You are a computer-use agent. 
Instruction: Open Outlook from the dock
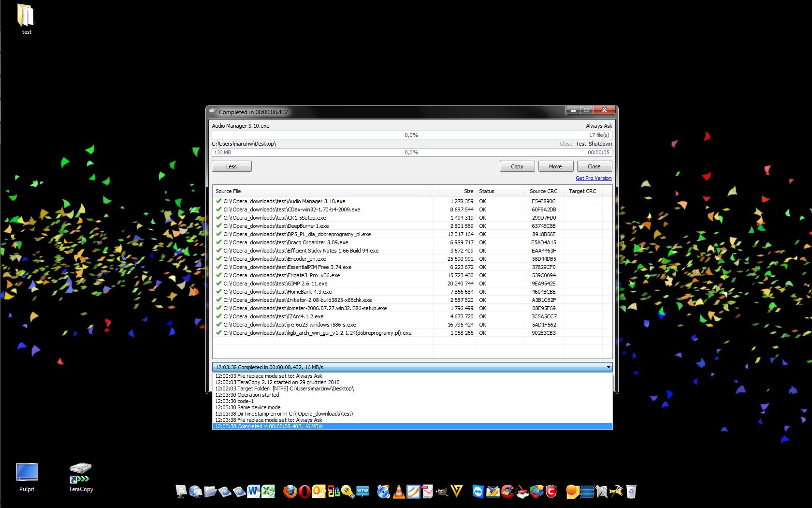click(319, 492)
